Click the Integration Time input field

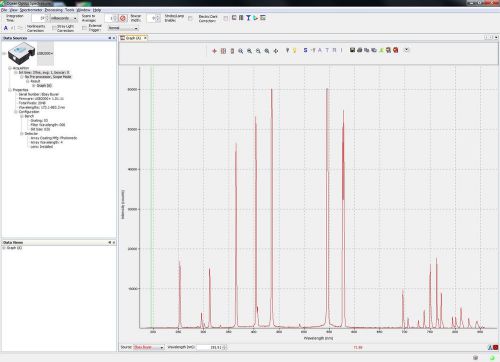pyautogui.click(x=38, y=18)
